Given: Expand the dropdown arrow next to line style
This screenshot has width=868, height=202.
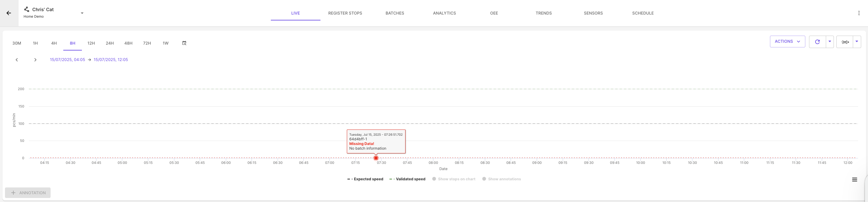Looking at the screenshot, I should pyautogui.click(x=857, y=42).
